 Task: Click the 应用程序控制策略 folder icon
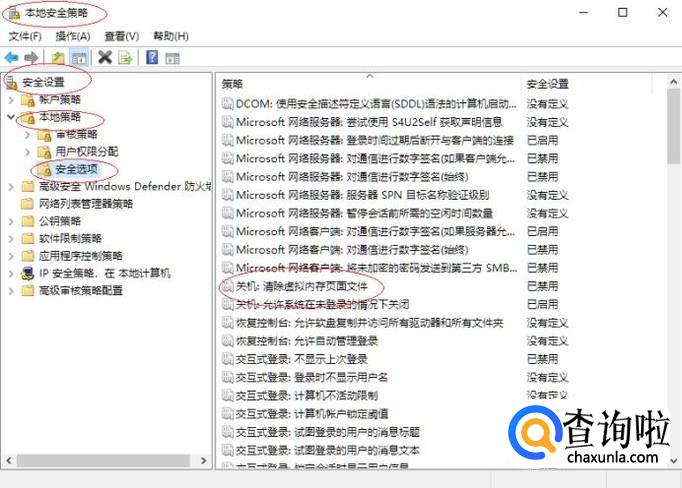point(28,256)
